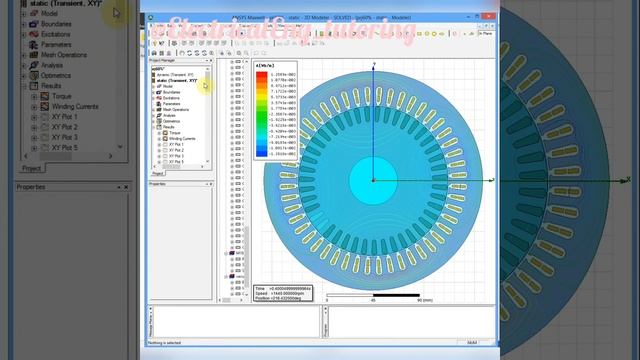The width and height of the screenshot is (640, 360).
Task: Click the Optimetrics icon in project tree
Action: (x=159, y=121)
